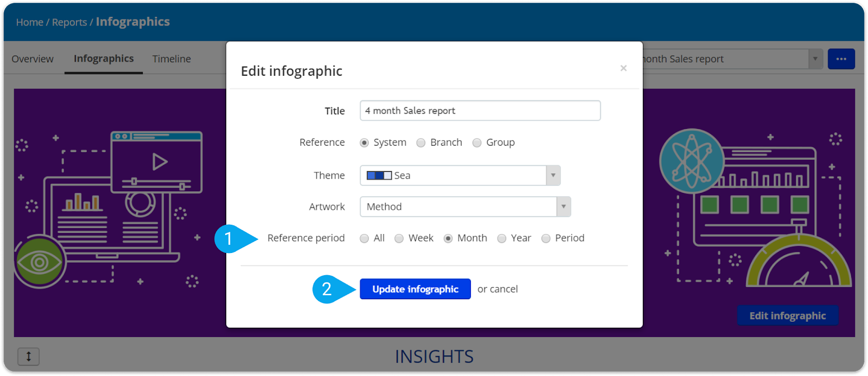The image size is (868, 376).
Task: Click the Sea theme color swatch
Action: click(379, 176)
